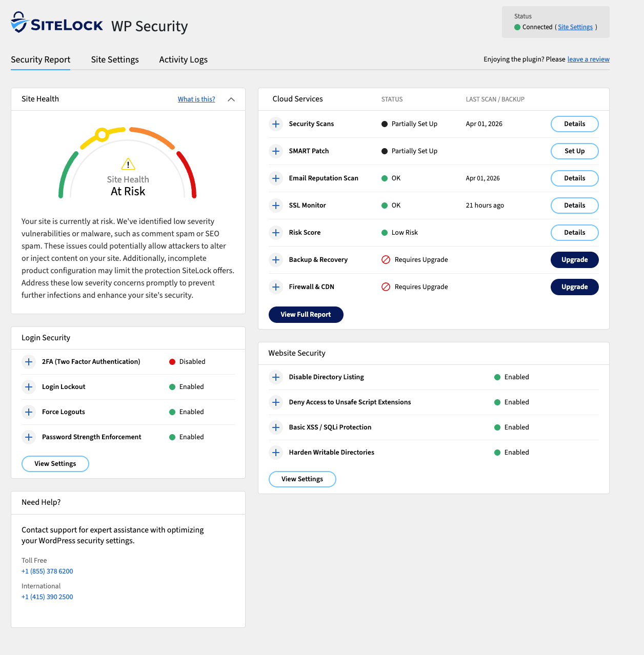Click the plus icon beside Security Scans
This screenshot has height=655, width=644.
(276, 124)
